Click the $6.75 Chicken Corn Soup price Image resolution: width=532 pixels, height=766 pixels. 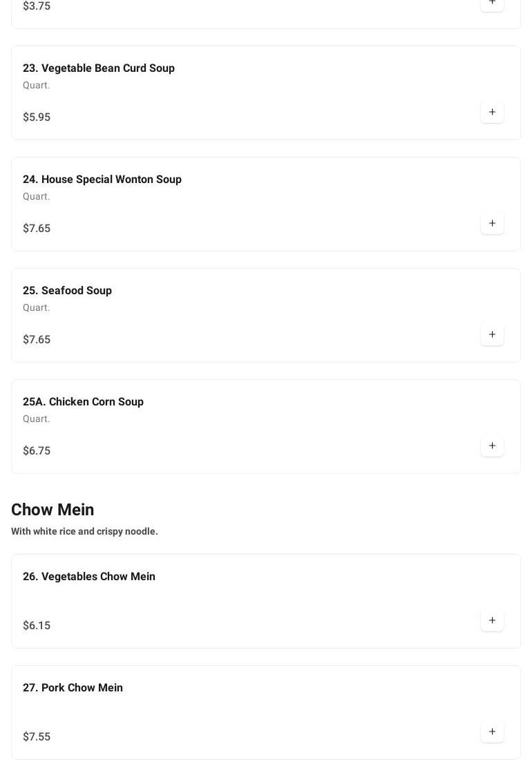point(37,450)
